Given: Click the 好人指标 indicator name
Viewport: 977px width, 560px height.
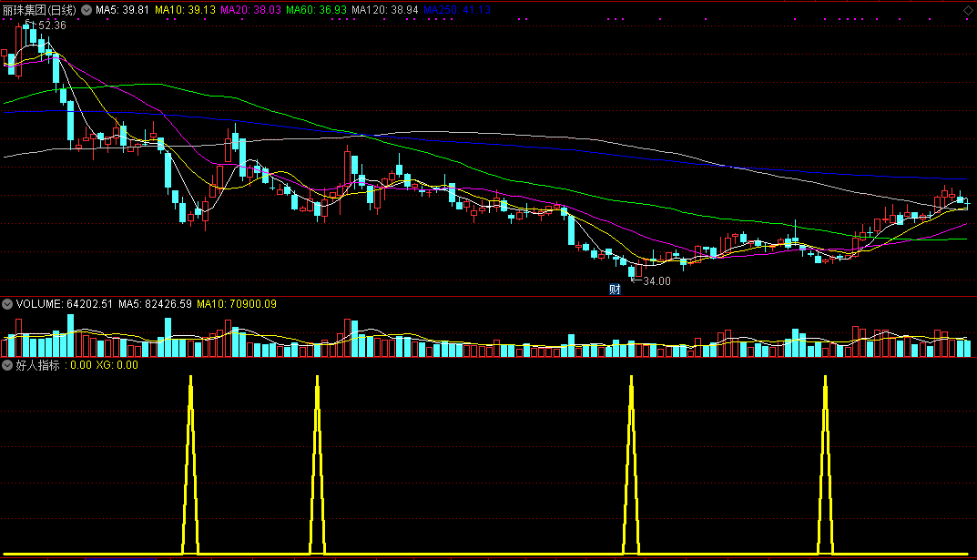Looking at the screenshot, I should pyautogui.click(x=37, y=365).
